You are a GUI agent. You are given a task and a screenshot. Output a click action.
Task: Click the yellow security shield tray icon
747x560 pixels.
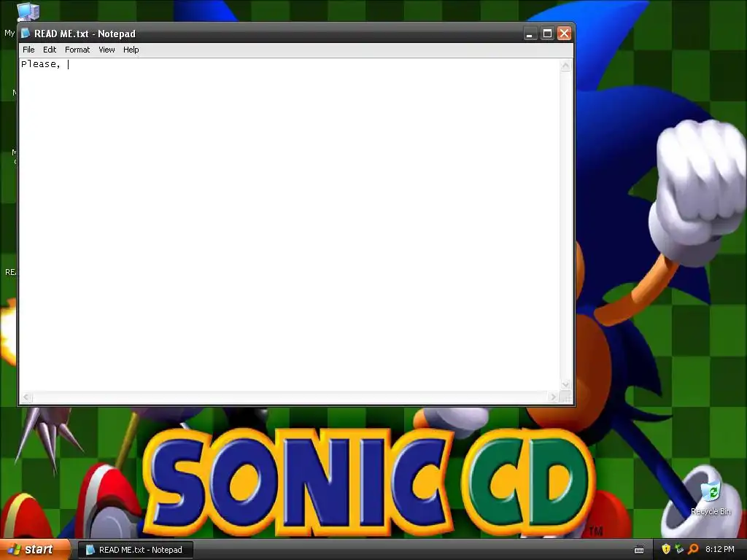point(666,550)
